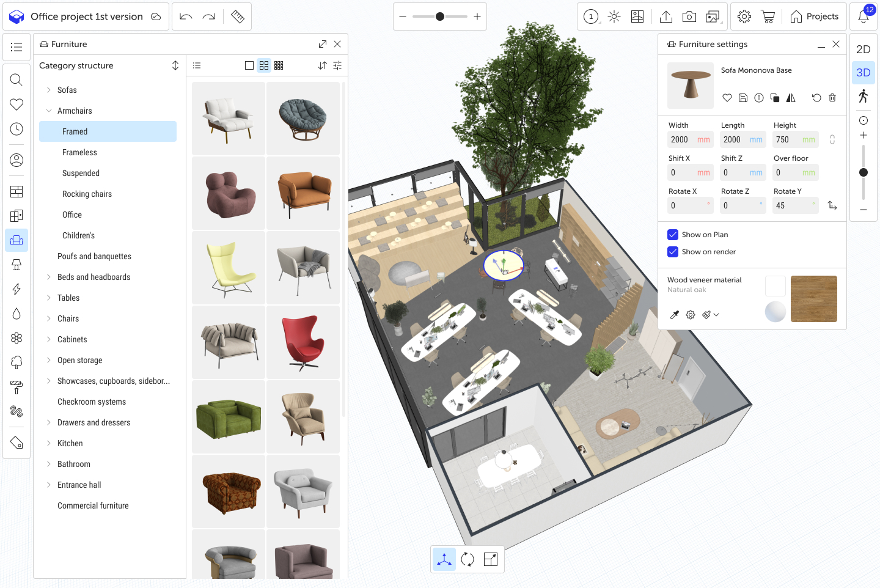This screenshot has height=588, width=880.
Task: Select the Walls tool in the left sidebar
Action: [x=16, y=191]
